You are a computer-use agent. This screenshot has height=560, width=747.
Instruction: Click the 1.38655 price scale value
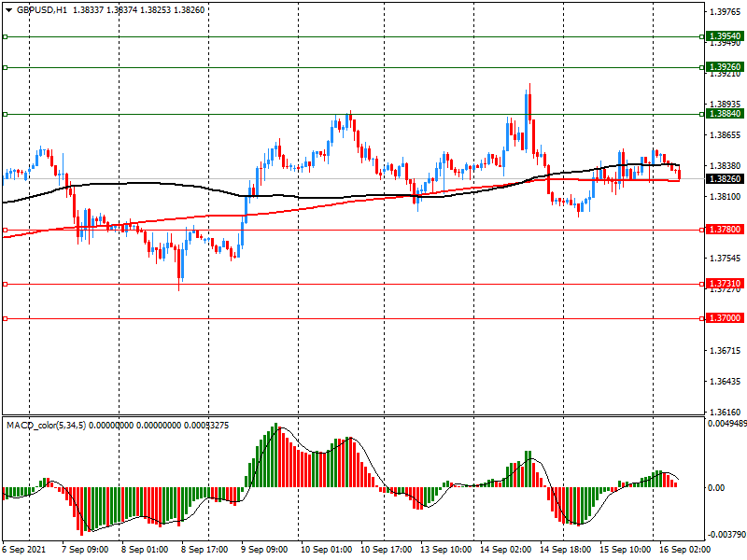[726, 135]
